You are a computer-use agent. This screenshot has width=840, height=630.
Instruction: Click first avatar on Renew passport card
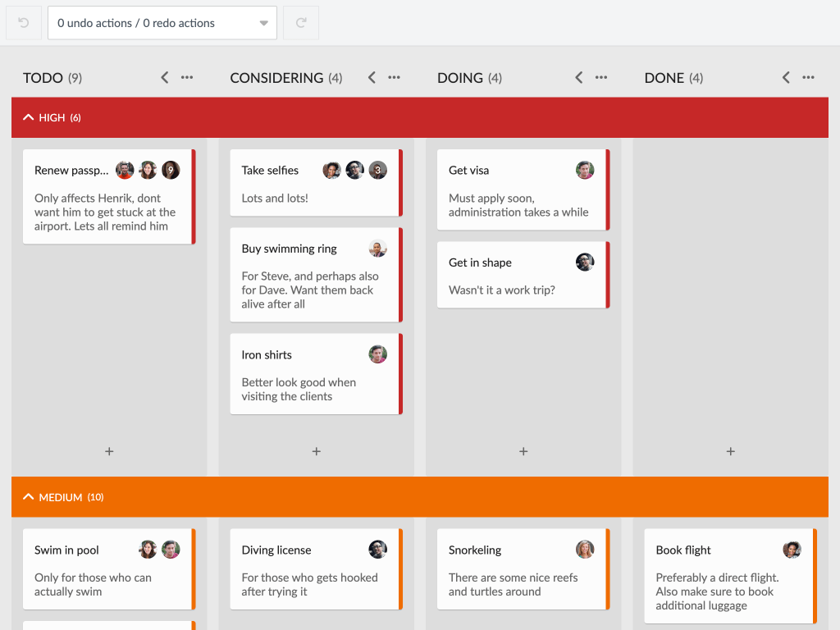[125, 171]
